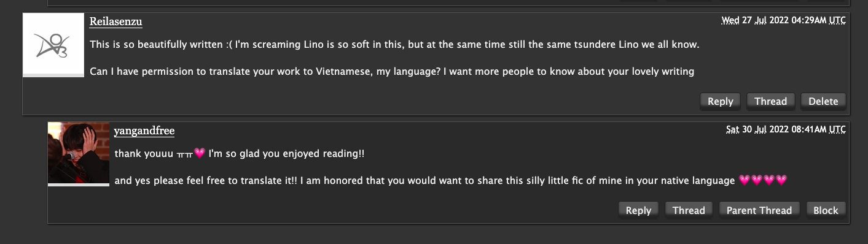Open Thread for Reilasenzu's comment

click(770, 101)
